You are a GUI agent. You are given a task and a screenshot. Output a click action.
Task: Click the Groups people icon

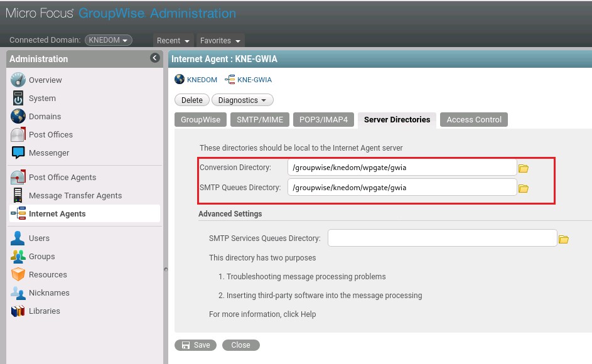(18, 256)
